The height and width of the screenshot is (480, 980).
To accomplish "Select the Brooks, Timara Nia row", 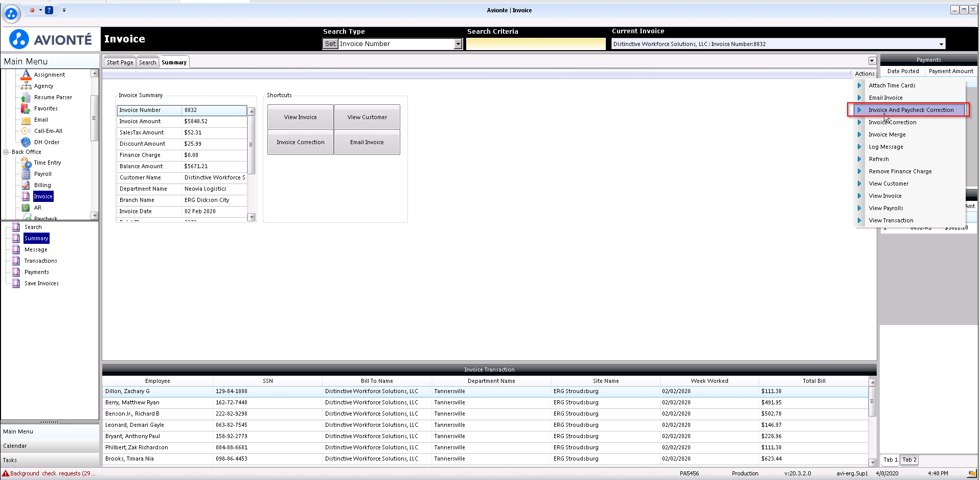I will click(x=485, y=459).
